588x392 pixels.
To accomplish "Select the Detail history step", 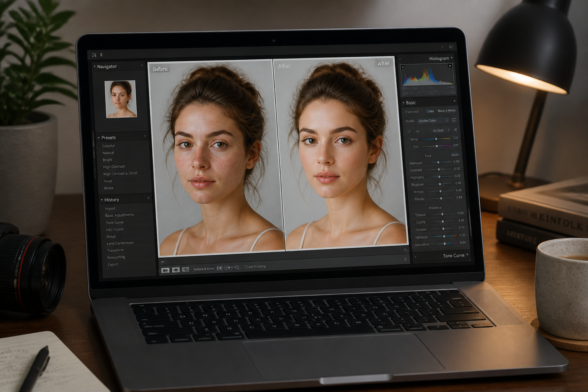I will pyautogui.click(x=111, y=237).
